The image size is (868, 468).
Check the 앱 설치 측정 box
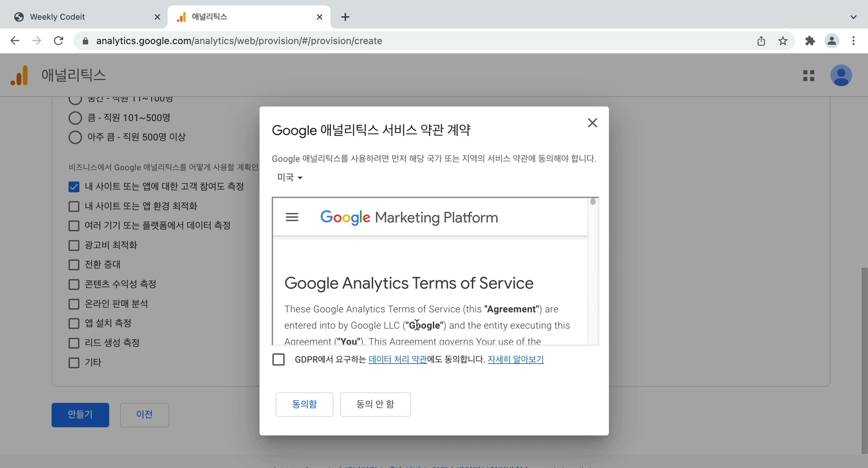pyautogui.click(x=74, y=324)
